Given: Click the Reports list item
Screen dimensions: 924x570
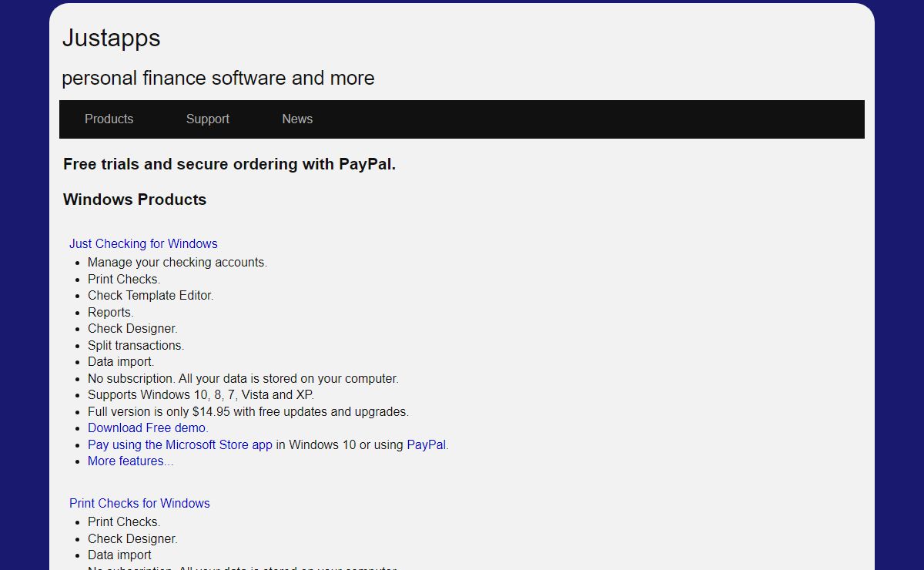Looking at the screenshot, I should coord(110,312).
